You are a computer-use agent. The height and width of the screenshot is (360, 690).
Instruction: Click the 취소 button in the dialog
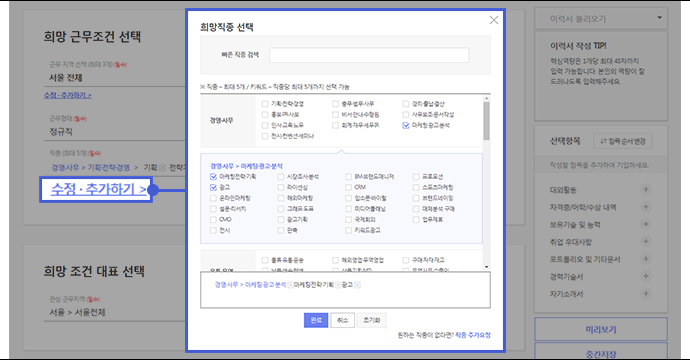click(x=342, y=320)
